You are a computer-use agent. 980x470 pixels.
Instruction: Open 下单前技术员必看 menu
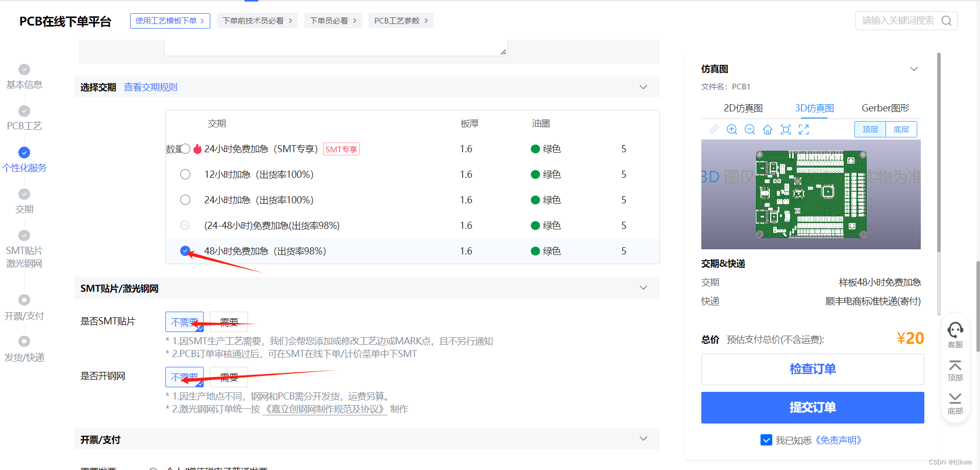257,21
